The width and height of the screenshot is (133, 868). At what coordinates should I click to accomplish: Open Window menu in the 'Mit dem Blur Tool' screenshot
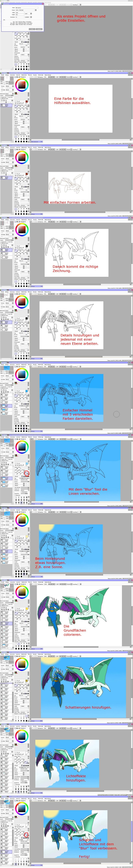[41, 437]
